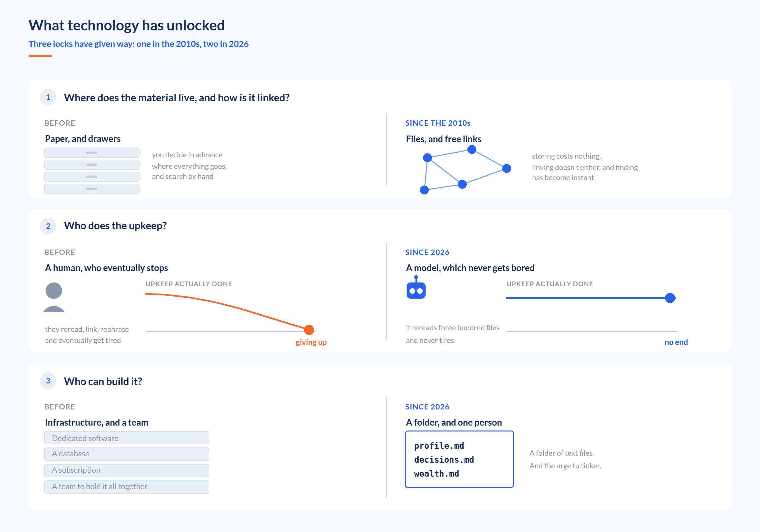760x532 pixels.
Task: Click the top drawer in the drawers illustration
Action: [x=92, y=153]
